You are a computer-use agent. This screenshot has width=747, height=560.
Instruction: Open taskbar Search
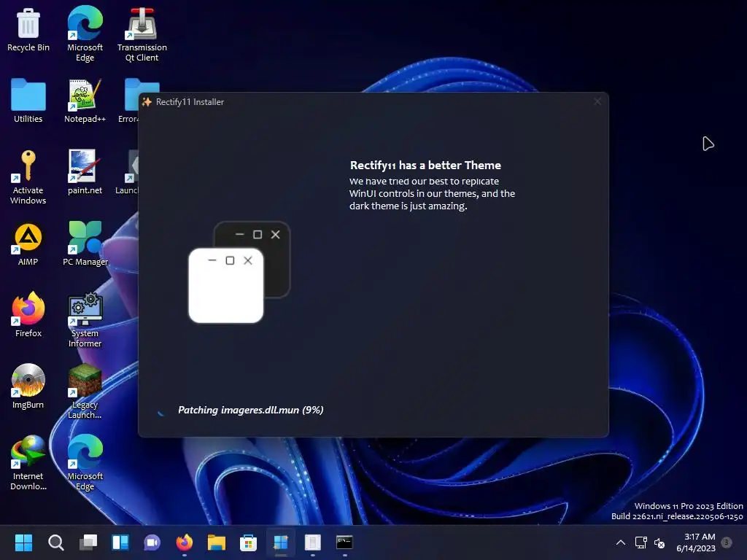(x=55, y=542)
